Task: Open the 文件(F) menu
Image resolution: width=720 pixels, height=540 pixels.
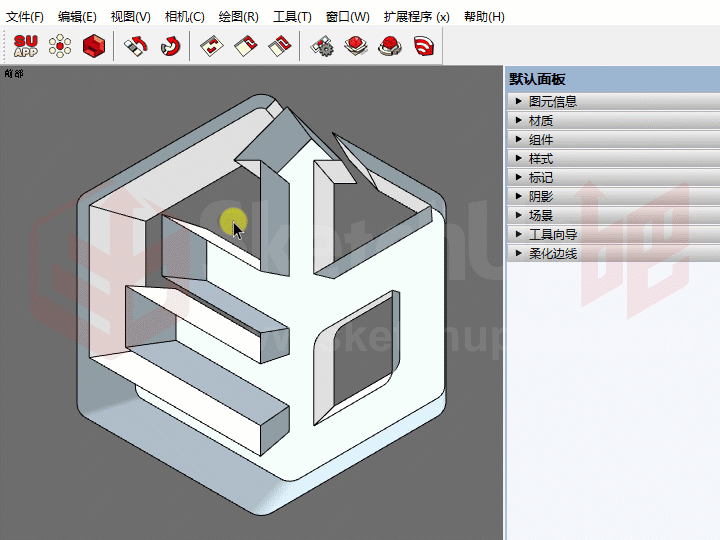Action: point(25,17)
